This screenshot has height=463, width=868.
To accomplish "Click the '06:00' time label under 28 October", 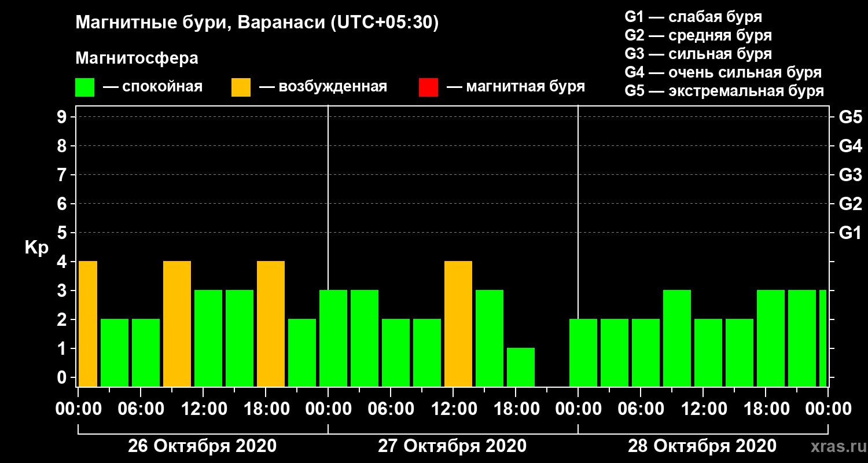I will coord(640,409).
